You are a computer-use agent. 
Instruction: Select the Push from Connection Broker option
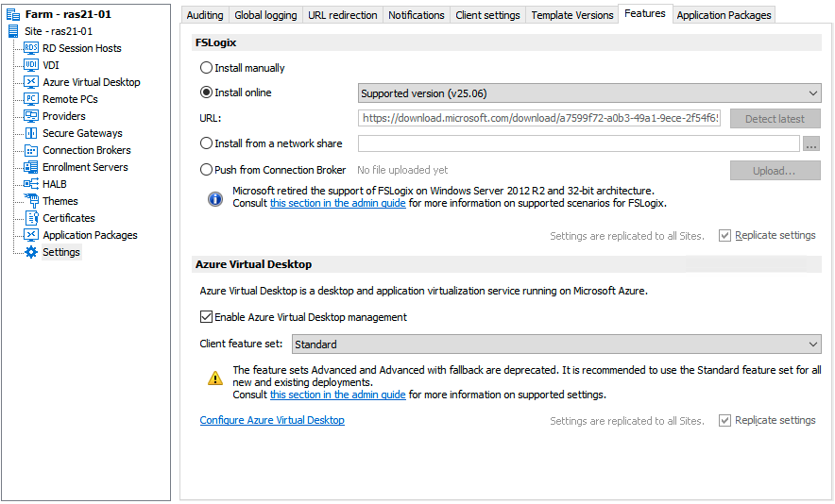pyautogui.click(x=207, y=170)
